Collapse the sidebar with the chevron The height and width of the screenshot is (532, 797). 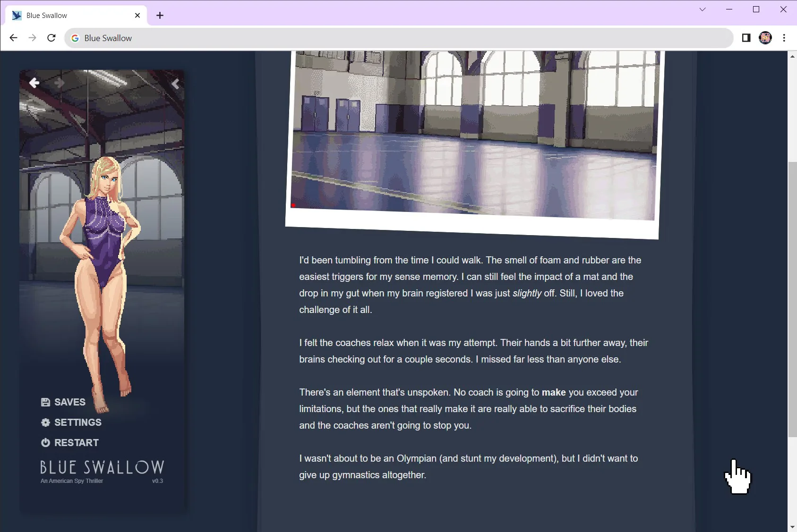pos(175,84)
